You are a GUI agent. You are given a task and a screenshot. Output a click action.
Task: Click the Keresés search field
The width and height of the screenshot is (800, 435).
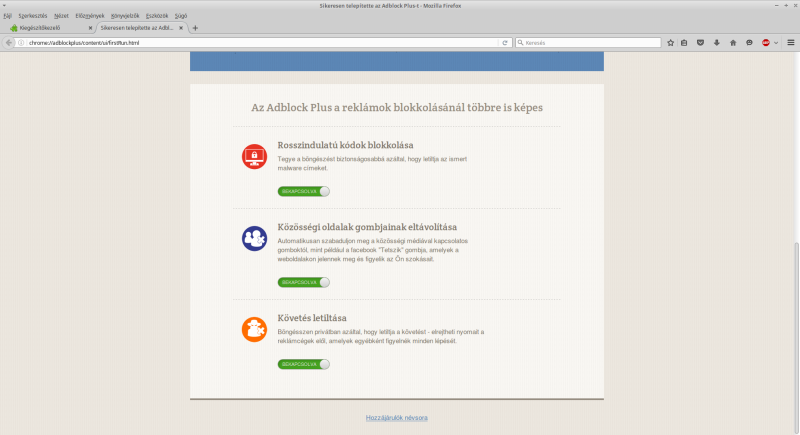tap(588, 43)
